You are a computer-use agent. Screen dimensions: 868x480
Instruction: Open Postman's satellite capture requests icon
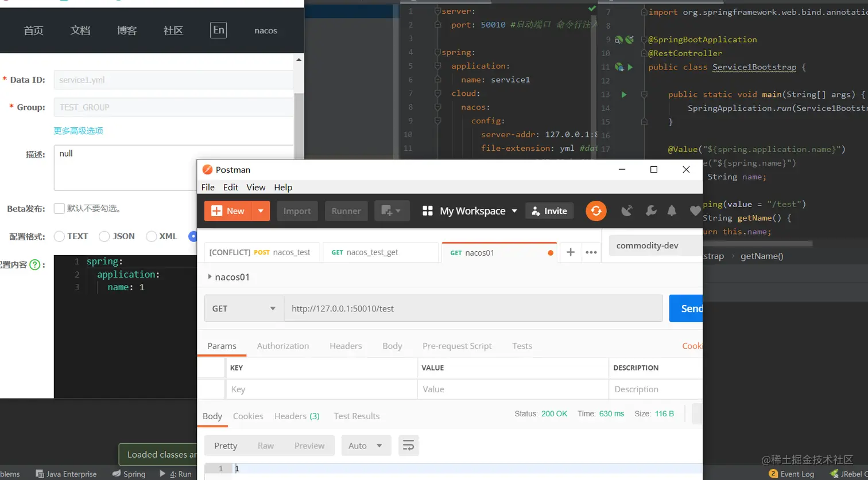(x=627, y=211)
